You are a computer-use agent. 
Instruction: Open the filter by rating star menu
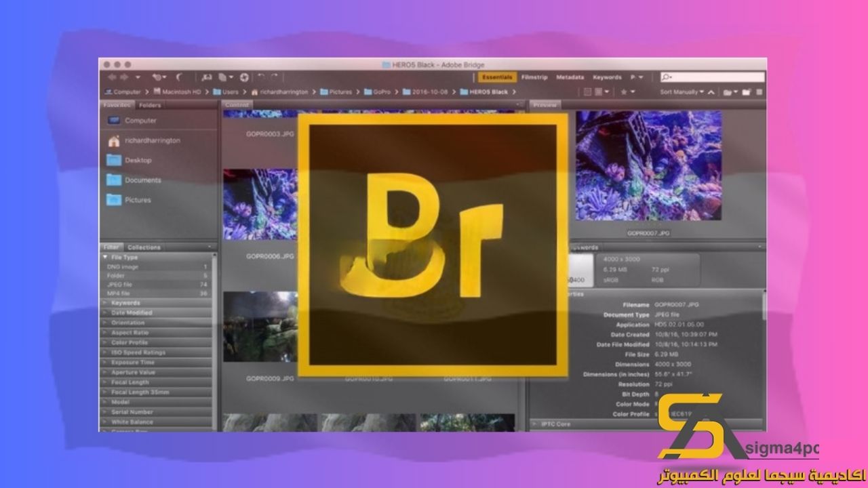pyautogui.click(x=627, y=91)
